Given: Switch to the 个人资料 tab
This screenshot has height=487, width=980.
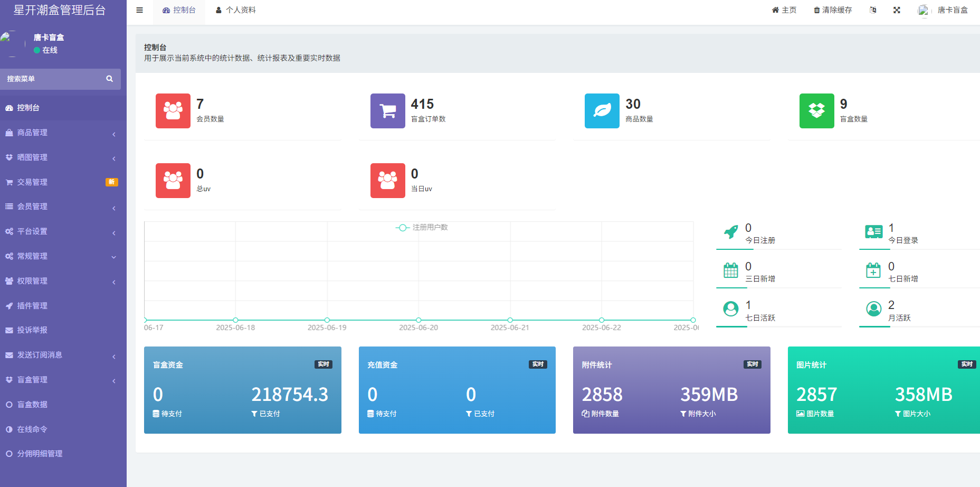Looking at the screenshot, I should [x=236, y=10].
